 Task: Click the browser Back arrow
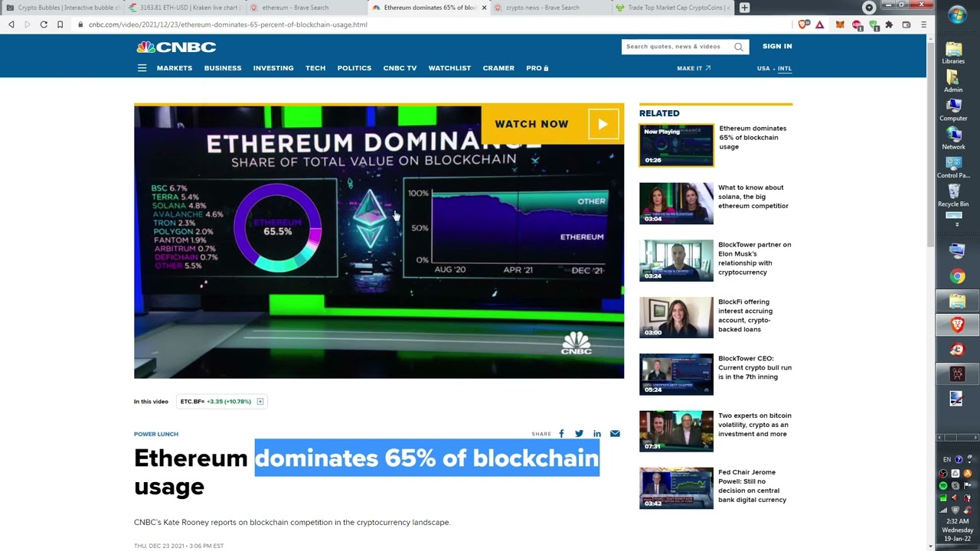coord(11,24)
